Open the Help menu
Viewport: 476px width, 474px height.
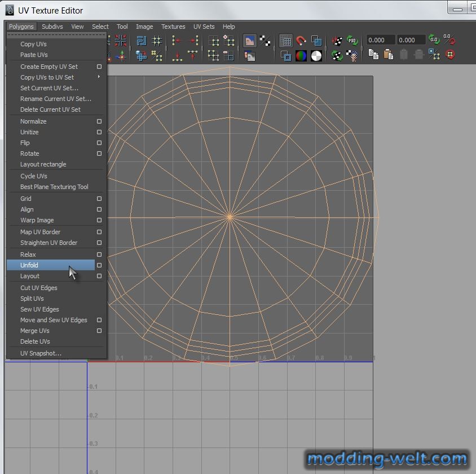click(x=228, y=27)
